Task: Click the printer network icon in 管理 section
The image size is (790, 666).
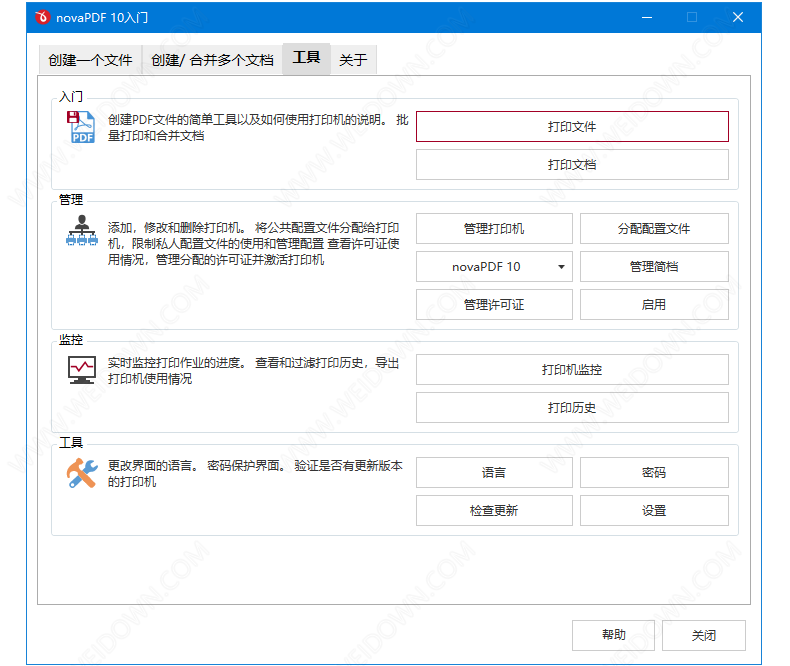Action: 81,230
